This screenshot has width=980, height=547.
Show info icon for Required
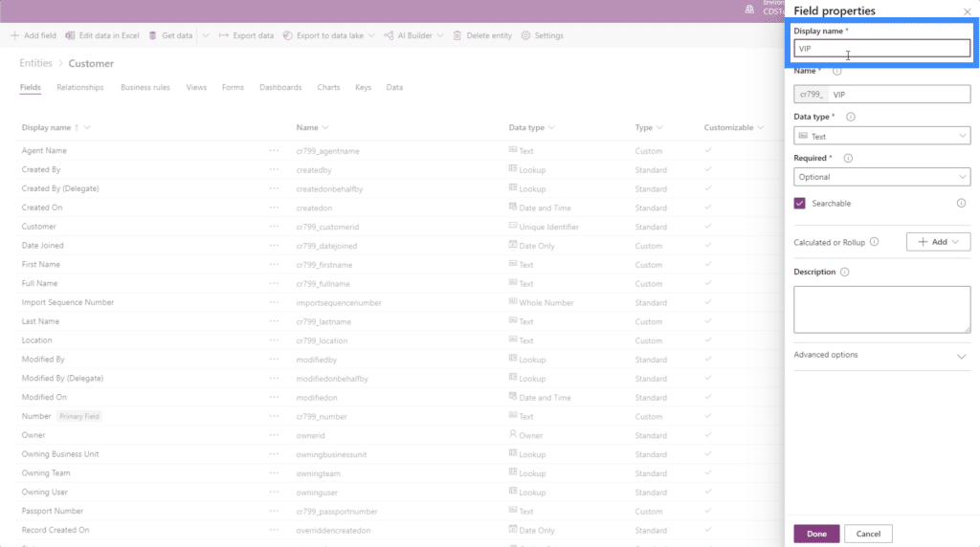[848, 158]
